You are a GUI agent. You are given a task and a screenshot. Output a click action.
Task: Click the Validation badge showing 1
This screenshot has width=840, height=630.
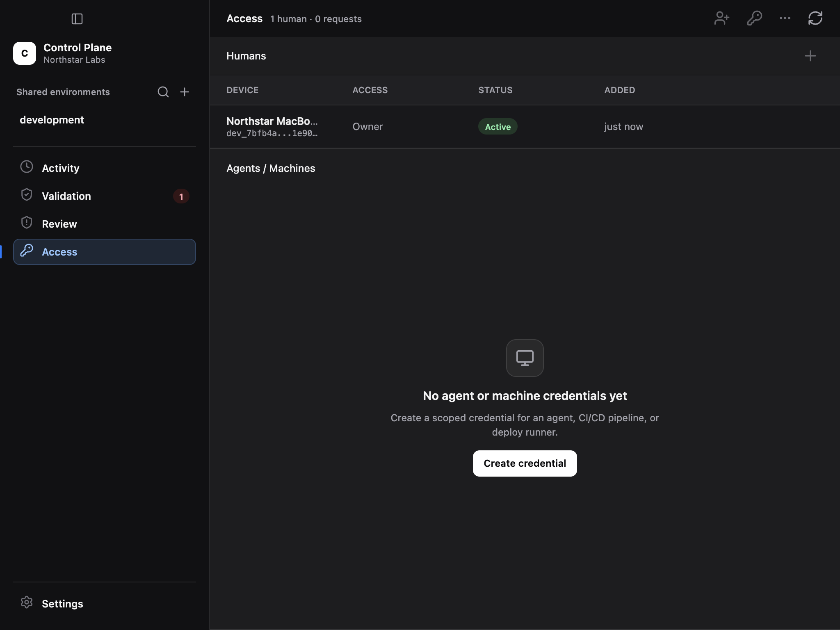tap(181, 196)
